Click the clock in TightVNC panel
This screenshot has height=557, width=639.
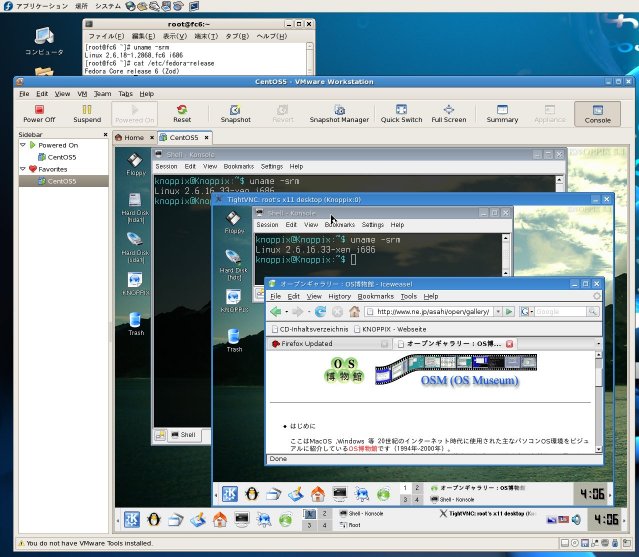pos(592,494)
